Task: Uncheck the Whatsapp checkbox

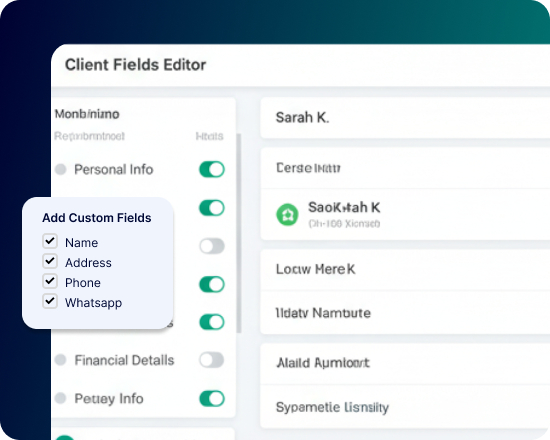Action: click(50, 301)
